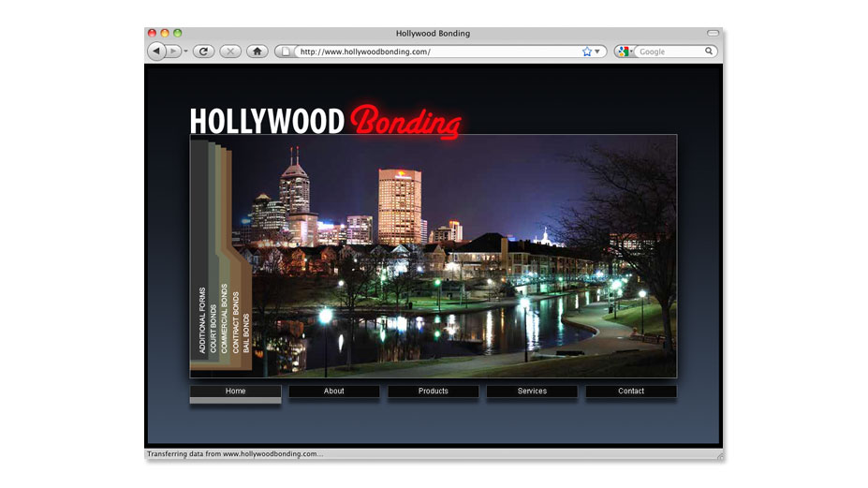Image resolution: width=868 pixels, height=488 pixels.
Task: Select the Commercial Bonds vertical tab
Action: click(224, 318)
